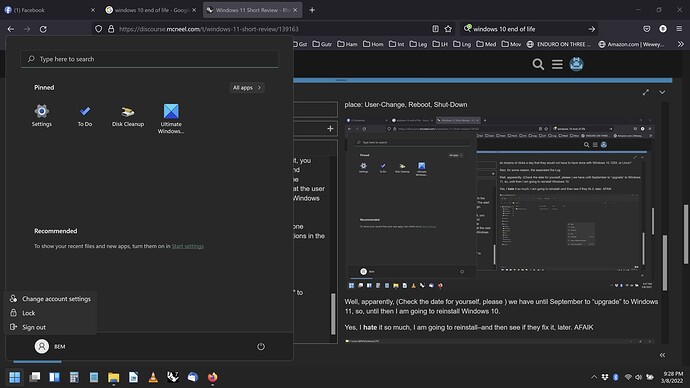This screenshot has height=388, width=690.
Task: Launch the To Do pinned app
Action: pos(85,115)
